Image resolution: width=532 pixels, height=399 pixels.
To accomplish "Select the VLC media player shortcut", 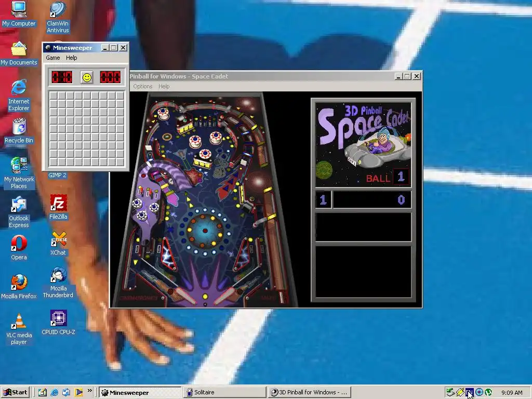I will click(19, 329).
